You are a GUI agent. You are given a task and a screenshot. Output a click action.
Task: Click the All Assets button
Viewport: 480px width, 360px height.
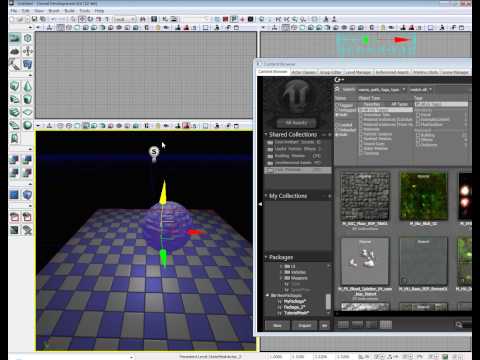point(296,122)
